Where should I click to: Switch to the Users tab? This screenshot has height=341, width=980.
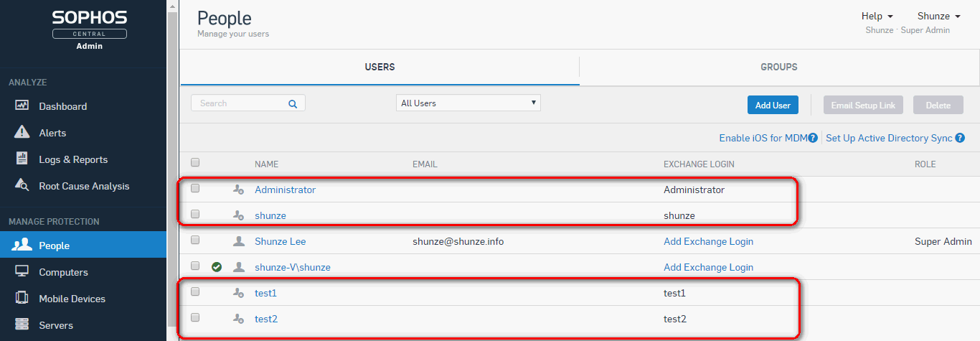point(380,67)
